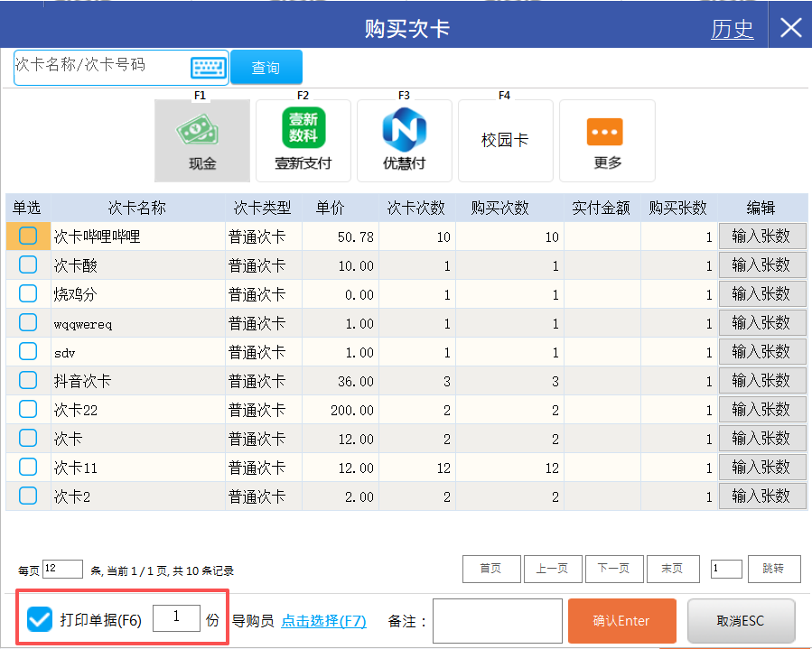Pick the 校园卡 campus card payment
Screen dimensions: 812x649
click(505, 140)
